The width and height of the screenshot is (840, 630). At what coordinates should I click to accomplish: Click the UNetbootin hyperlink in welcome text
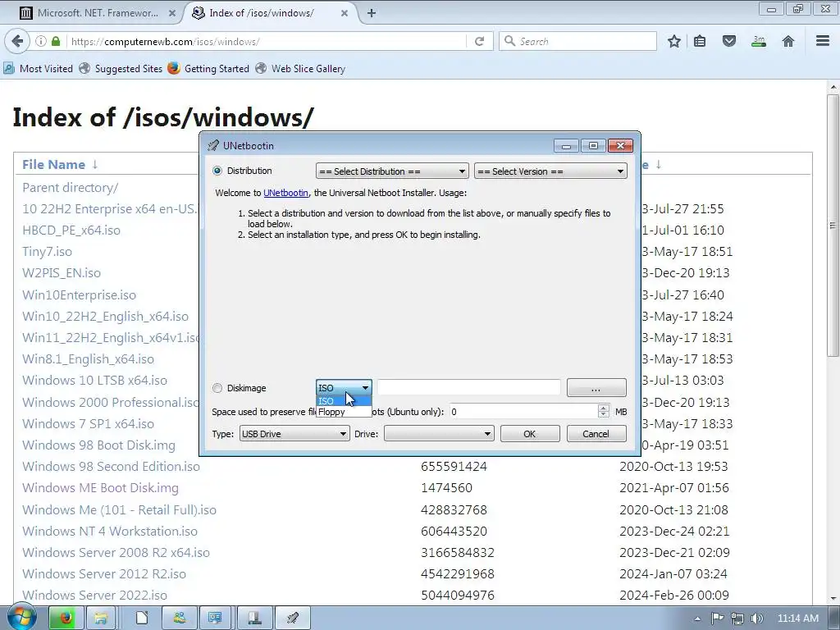(x=285, y=193)
